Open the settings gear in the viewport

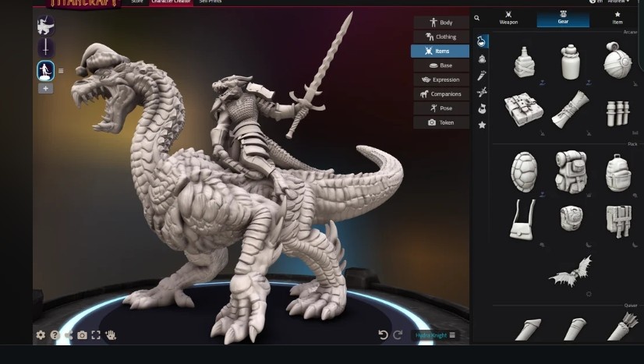(41, 335)
